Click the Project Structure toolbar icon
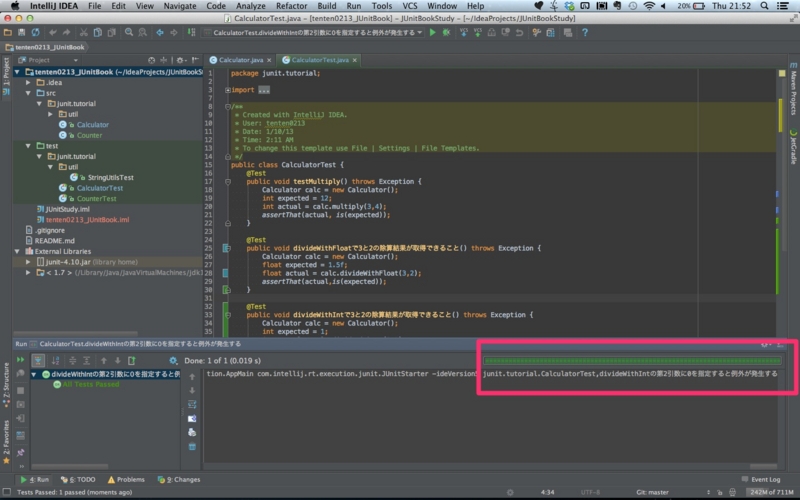 point(551,33)
